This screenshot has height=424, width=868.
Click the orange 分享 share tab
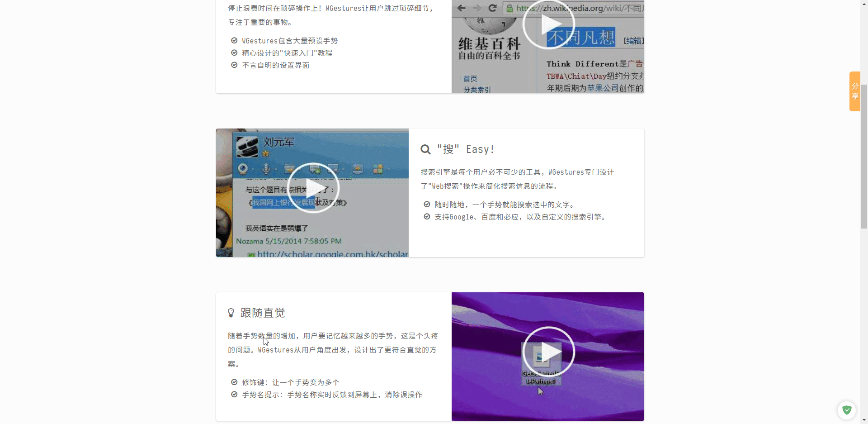(x=854, y=91)
